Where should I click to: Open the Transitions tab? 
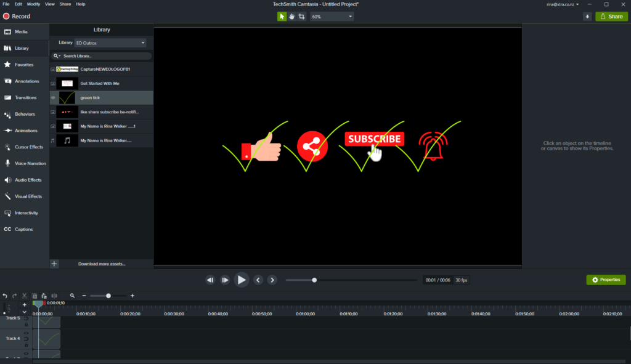tap(24, 98)
